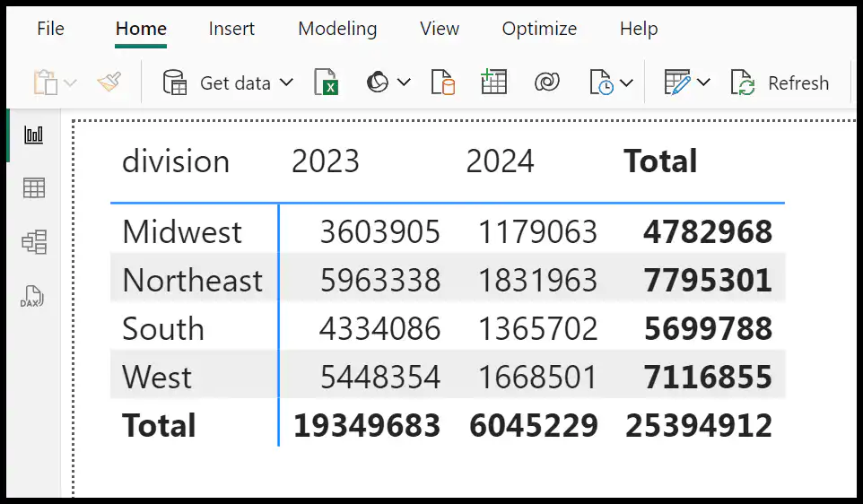Open the Report view in sidebar
863x504 pixels.
33,135
